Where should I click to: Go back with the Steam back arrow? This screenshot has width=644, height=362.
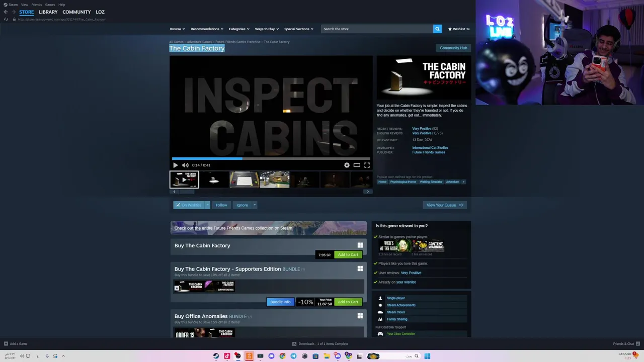[6, 12]
